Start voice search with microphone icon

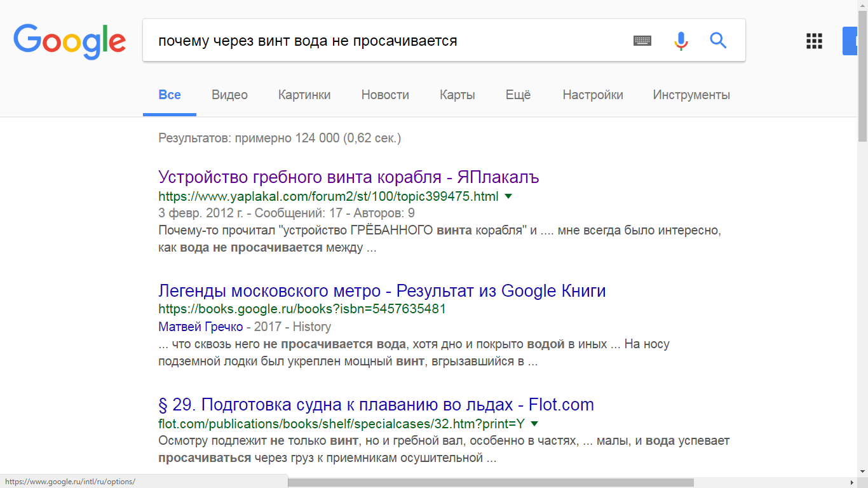pyautogui.click(x=681, y=41)
